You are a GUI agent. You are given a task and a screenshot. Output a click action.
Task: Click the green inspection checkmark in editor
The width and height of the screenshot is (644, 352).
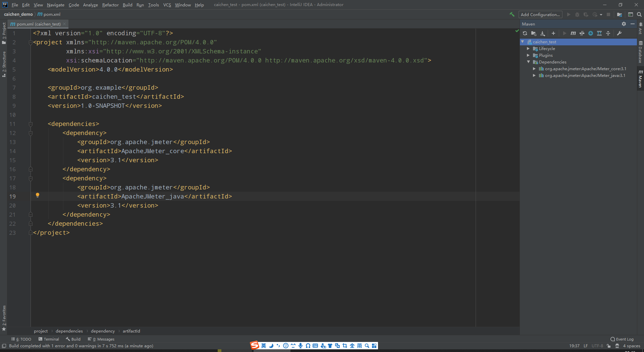pos(517,31)
